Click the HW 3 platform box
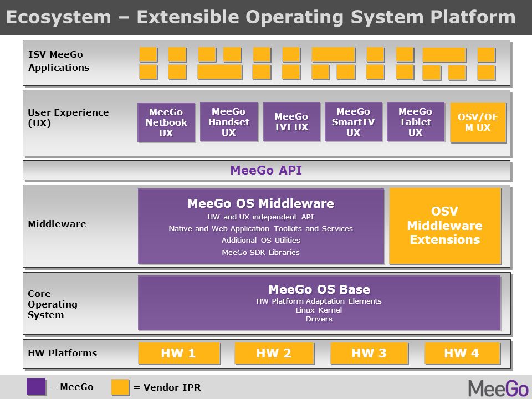 pyautogui.click(x=369, y=353)
